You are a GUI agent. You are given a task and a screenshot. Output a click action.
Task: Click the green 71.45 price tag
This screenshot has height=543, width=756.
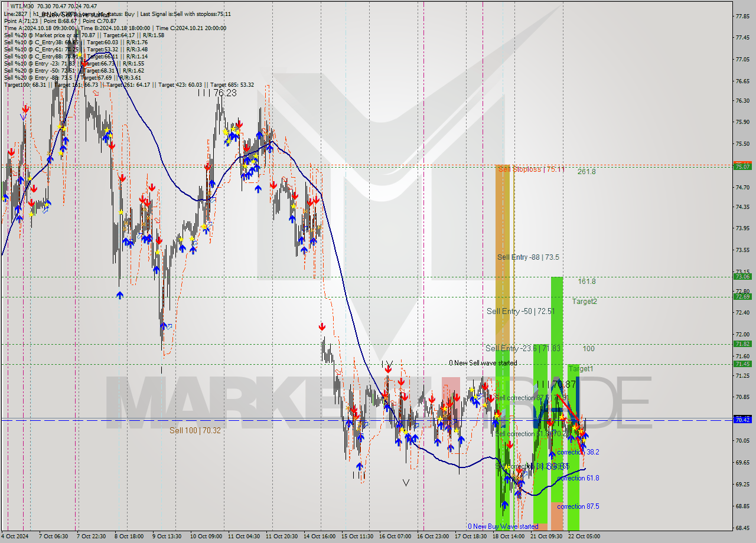pos(742,364)
